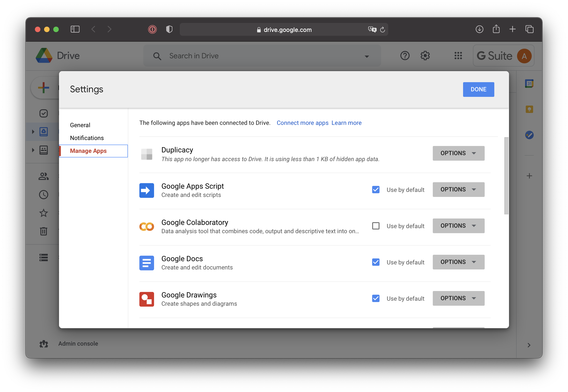Open Google Calendar side panel icon
This screenshot has height=392, width=568.
click(529, 84)
